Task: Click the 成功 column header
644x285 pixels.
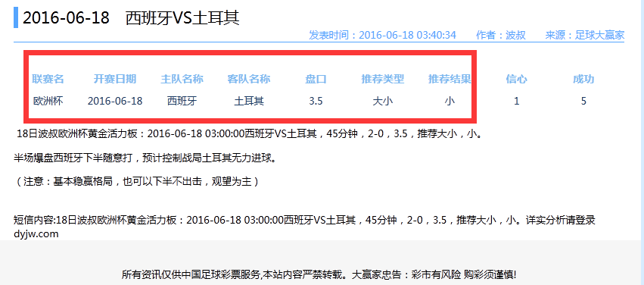Action: (583, 79)
